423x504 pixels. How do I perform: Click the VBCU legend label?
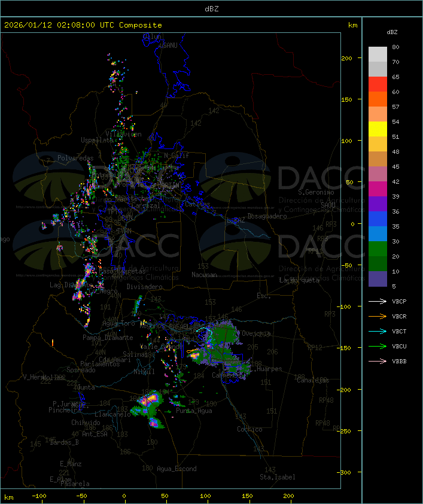pyautogui.click(x=399, y=346)
